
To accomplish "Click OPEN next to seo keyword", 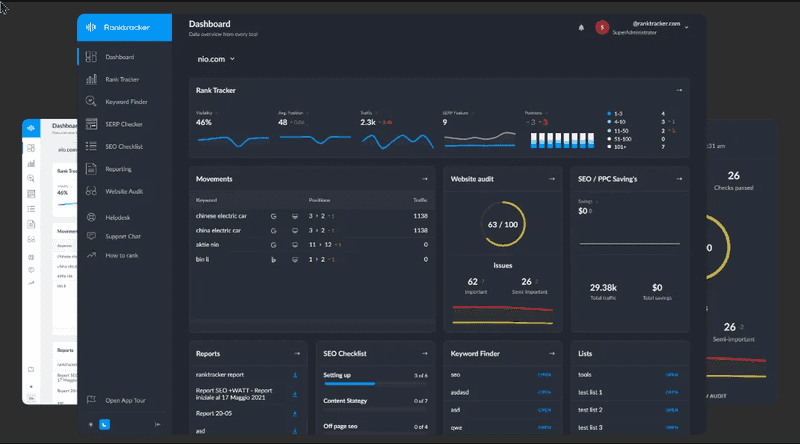I will [x=544, y=375].
